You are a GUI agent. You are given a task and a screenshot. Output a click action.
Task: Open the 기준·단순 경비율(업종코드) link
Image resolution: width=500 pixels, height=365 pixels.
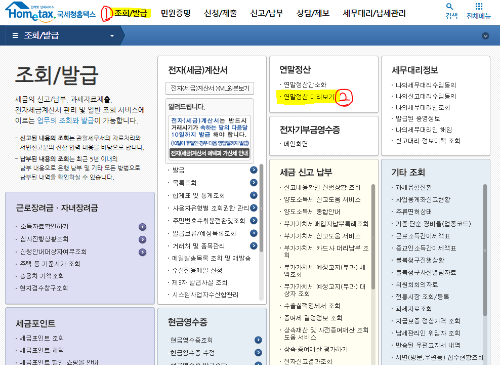coord(433,224)
